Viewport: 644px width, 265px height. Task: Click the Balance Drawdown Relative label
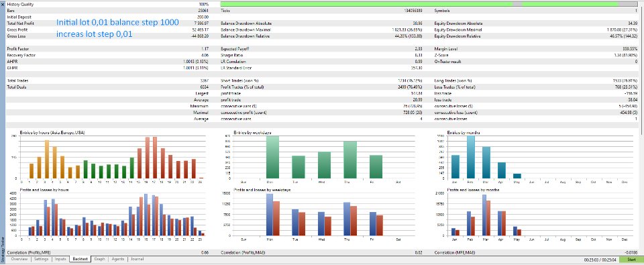tap(246, 36)
